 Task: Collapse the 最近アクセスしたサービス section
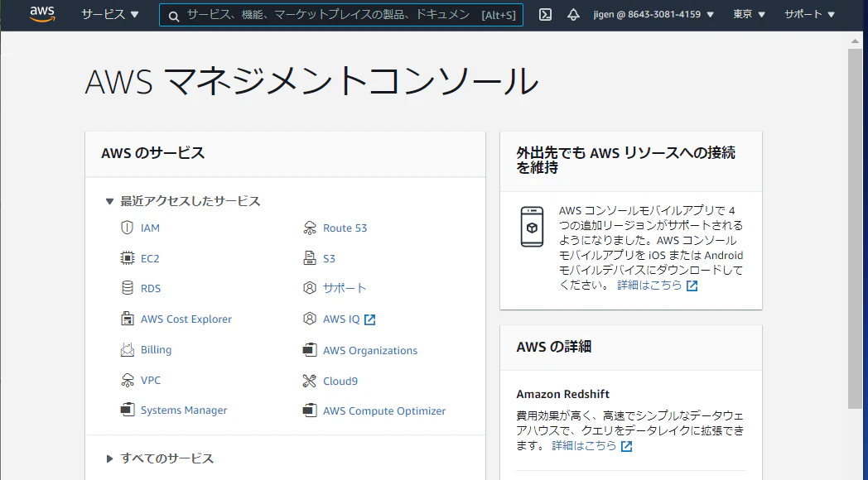coord(183,201)
